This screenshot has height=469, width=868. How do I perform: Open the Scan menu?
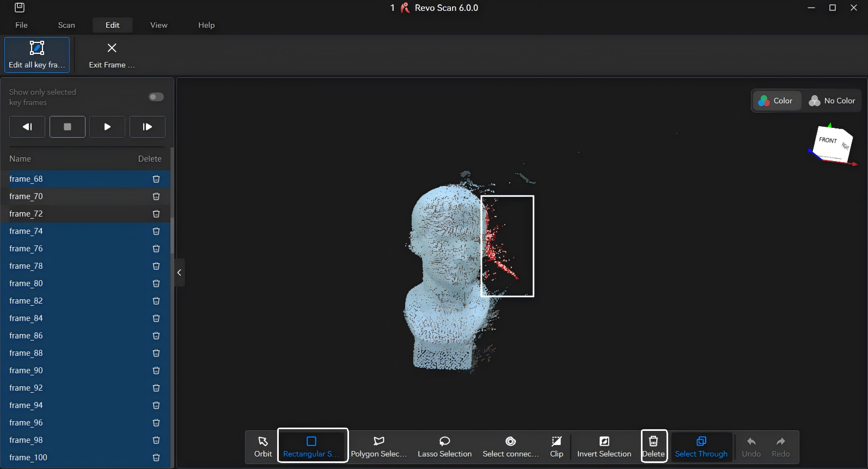[66, 25]
